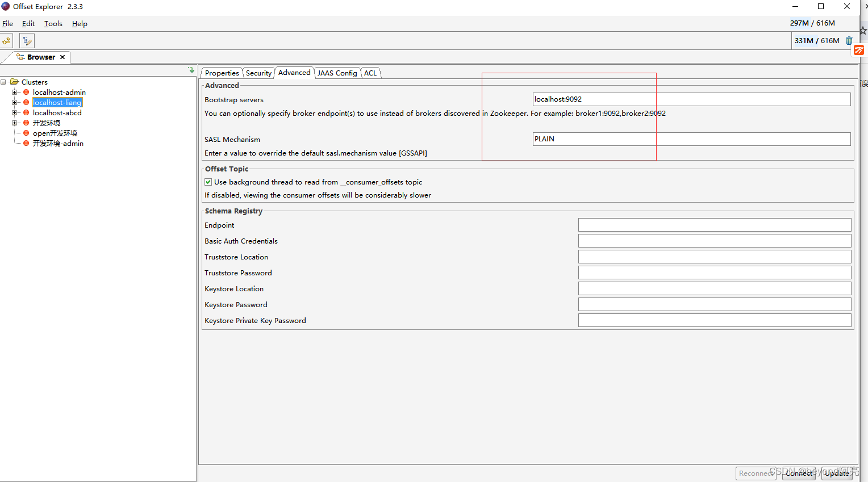This screenshot has width=868, height=482.
Task: Click the green arrow icon above the cluster tree
Action: (191, 70)
